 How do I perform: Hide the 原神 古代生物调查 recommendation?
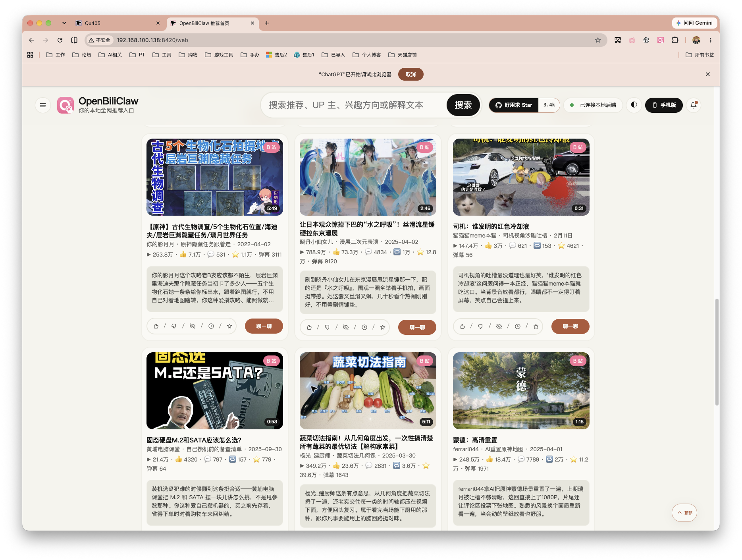(193, 326)
